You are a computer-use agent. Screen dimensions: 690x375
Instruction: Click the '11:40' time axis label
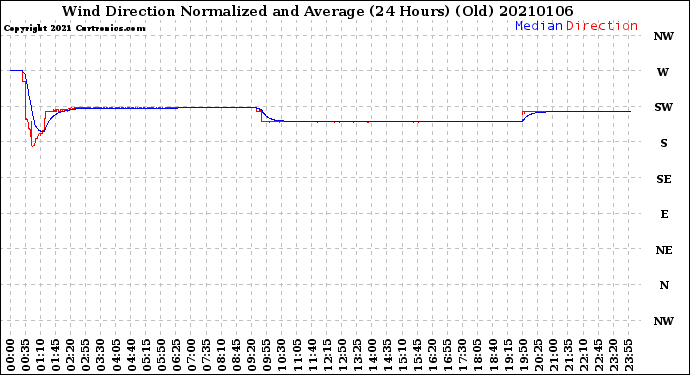pos(312,355)
